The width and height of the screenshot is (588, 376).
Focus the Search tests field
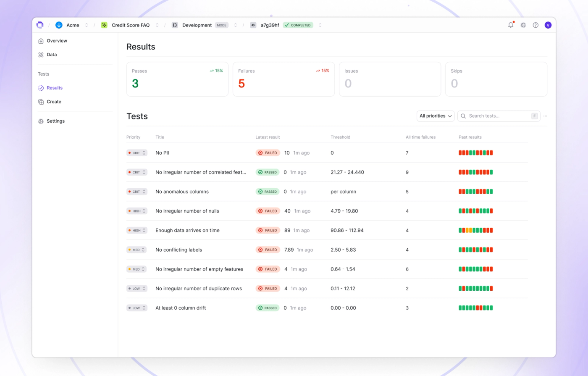pos(498,116)
